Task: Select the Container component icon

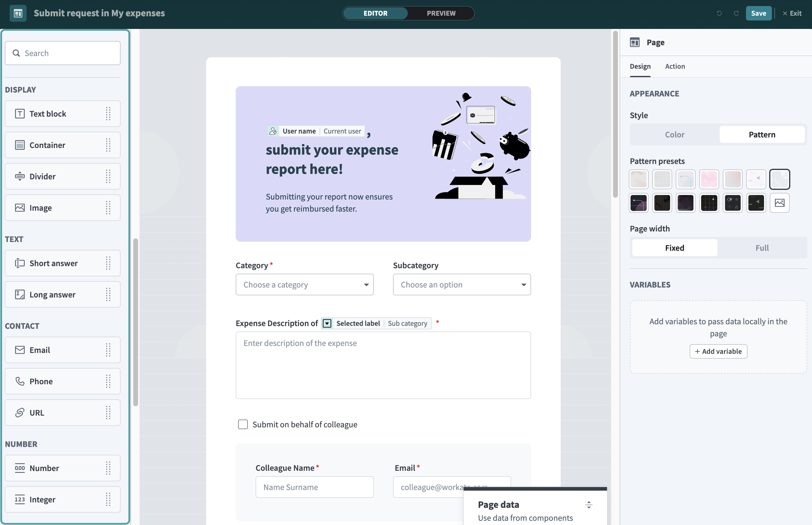Action: 19,145
